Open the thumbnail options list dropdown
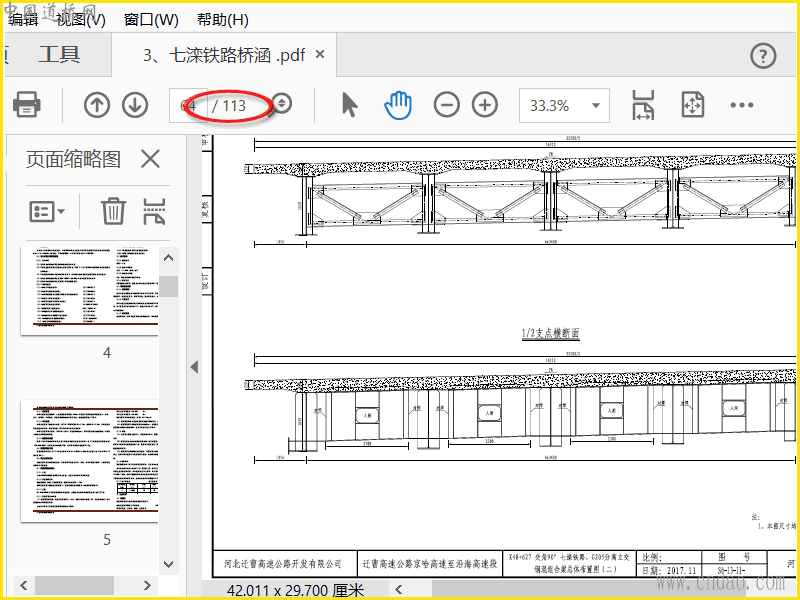Viewport: 800px width, 600px height. point(47,211)
